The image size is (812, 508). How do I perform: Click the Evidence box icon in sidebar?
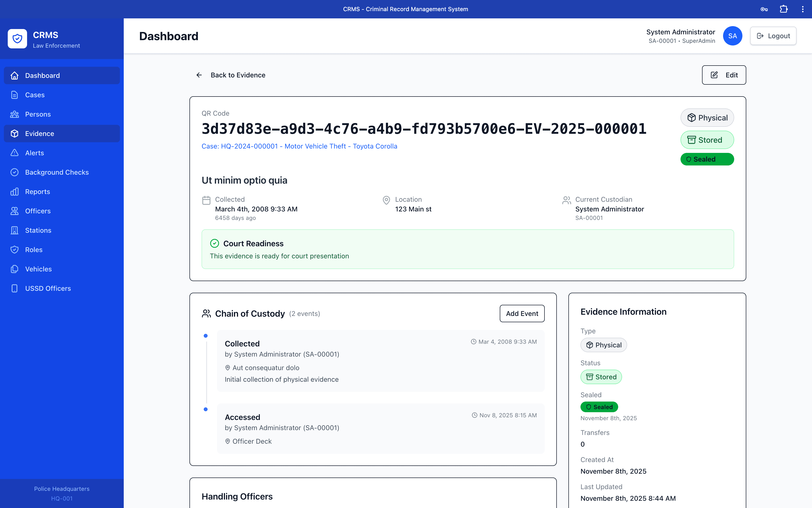pyautogui.click(x=14, y=134)
